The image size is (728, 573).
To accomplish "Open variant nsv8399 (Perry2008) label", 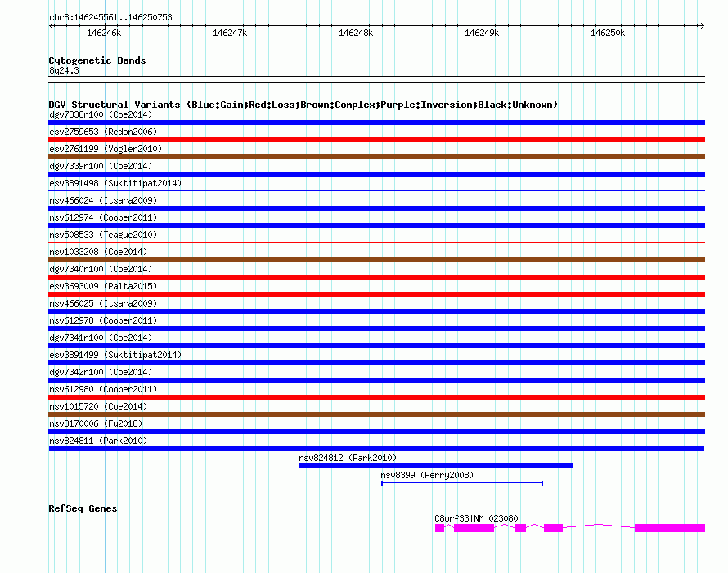I will click(x=427, y=475).
